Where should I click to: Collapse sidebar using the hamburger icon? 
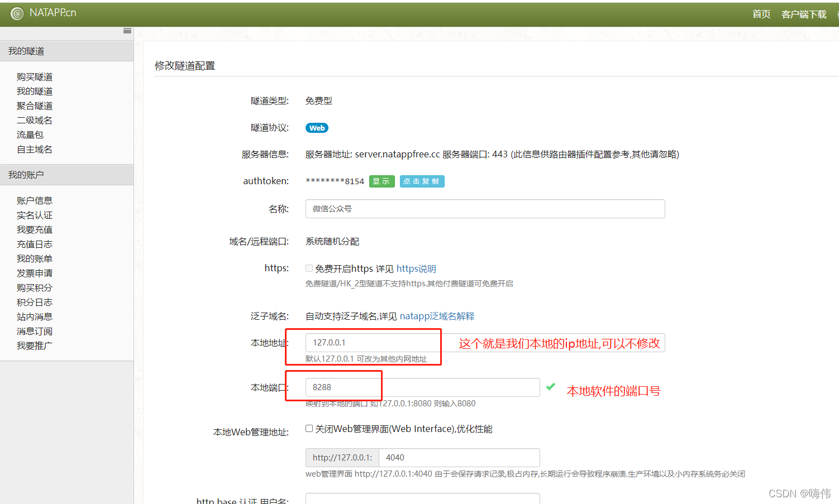click(x=127, y=31)
